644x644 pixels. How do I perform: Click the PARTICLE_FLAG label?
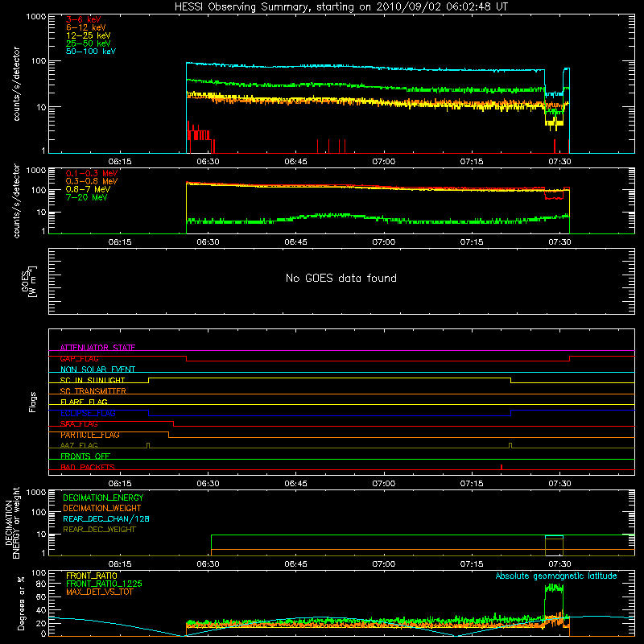(90, 435)
